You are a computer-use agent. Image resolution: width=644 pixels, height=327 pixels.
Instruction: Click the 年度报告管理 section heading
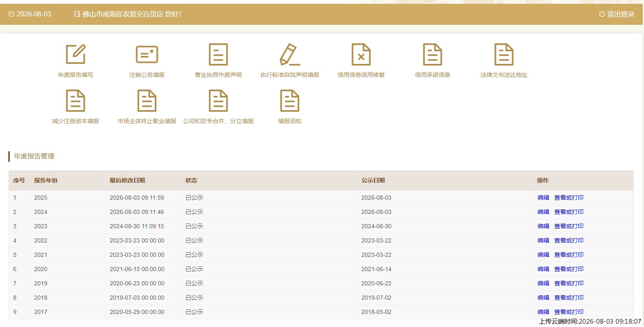tap(34, 156)
